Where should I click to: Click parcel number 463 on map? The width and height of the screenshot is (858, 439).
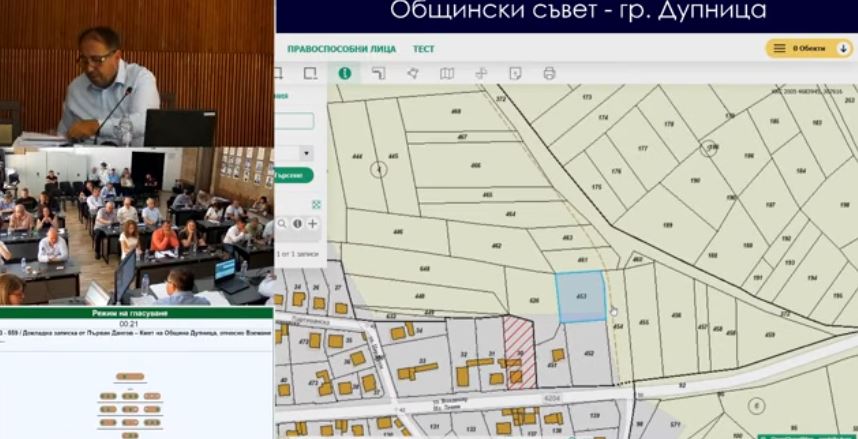point(567,238)
